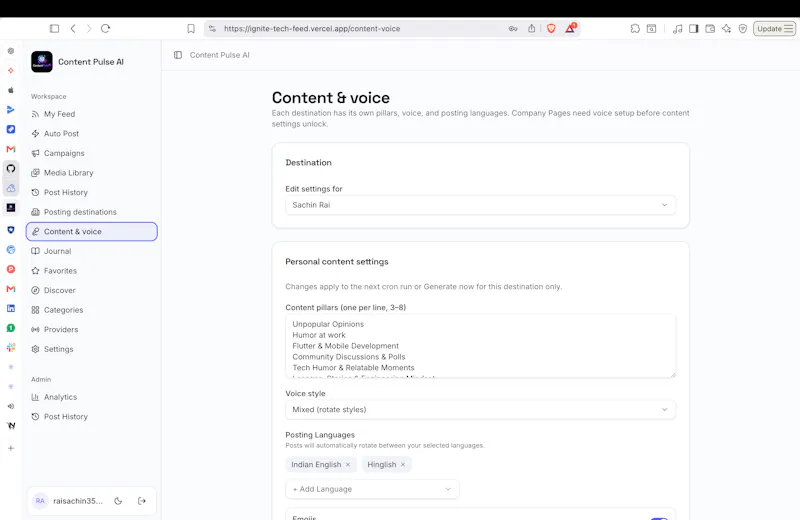Toggle sidebar panel icon in header
Image resolution: width=800 pixels, height=520 pixels.
[x=178, y=55]
